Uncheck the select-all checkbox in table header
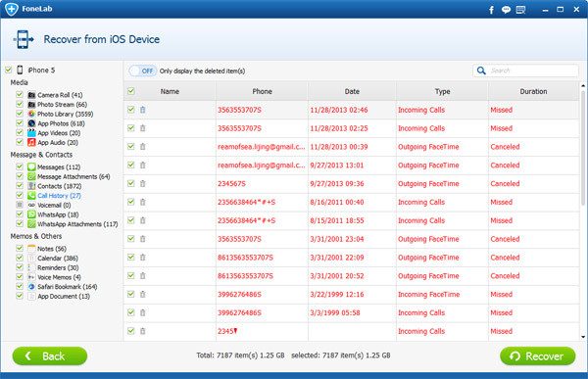The width and height of the screenshot is (588, 379). point(131,91)
